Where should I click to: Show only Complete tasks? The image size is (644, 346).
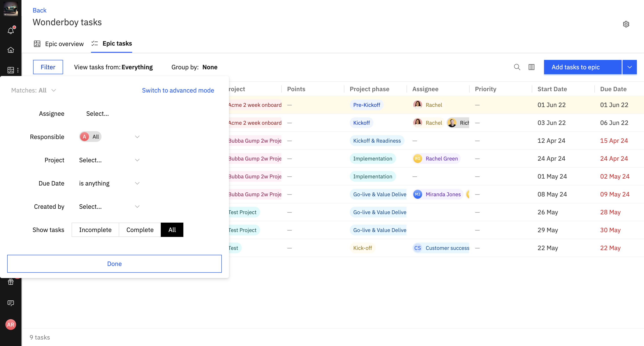click(140, 230)
